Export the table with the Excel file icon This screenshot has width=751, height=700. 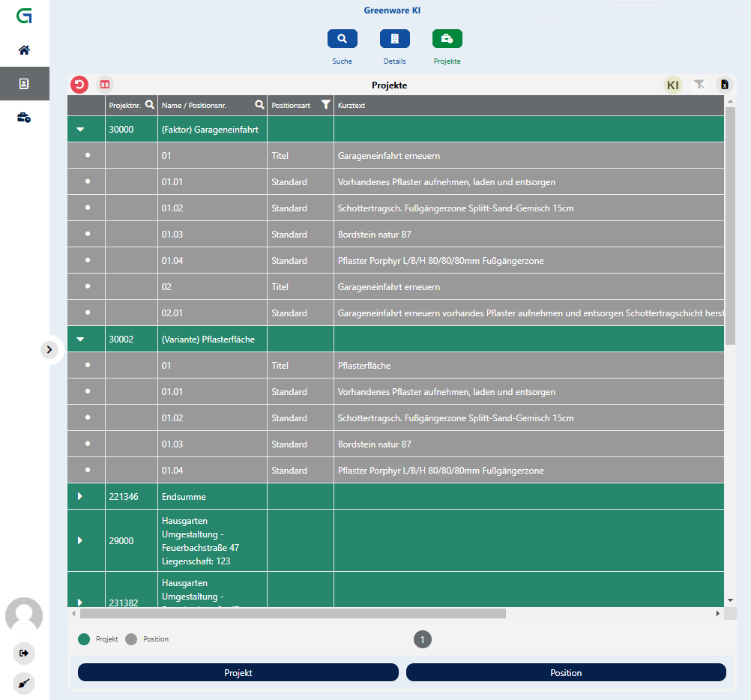click(725, 85)
